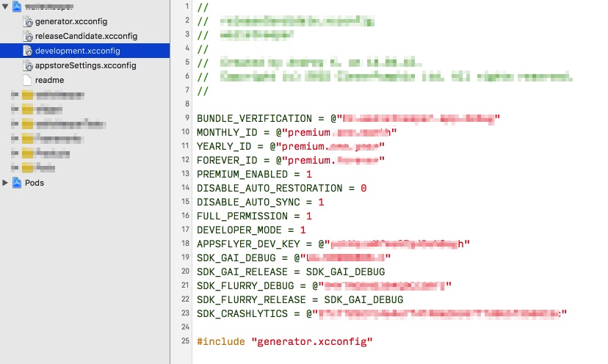Screen dimensions: 608x364
Task: Click the SDK_FLURRY_DEBUG setting name
Action: tap(245, 286)
